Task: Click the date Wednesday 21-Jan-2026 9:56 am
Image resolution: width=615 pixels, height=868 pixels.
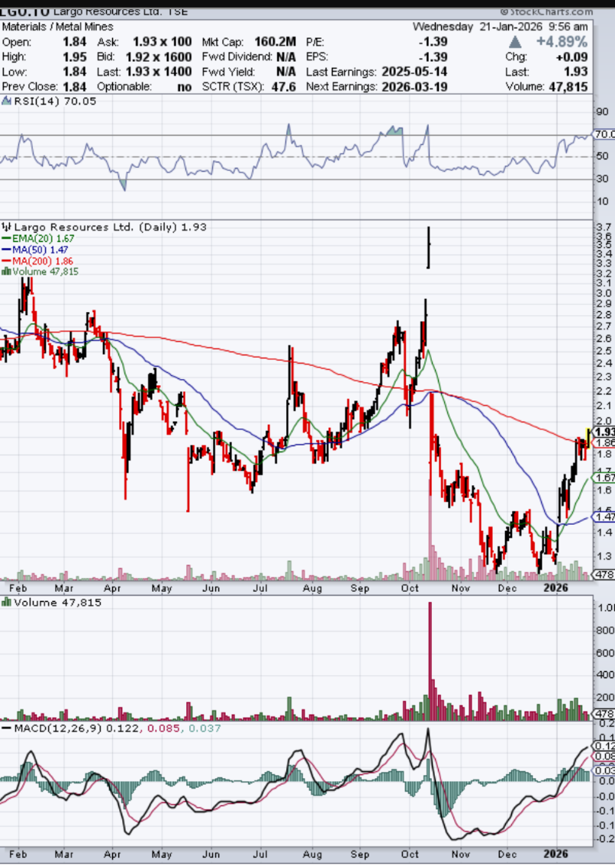Action: pyautogui.click(x=501, y=27)
